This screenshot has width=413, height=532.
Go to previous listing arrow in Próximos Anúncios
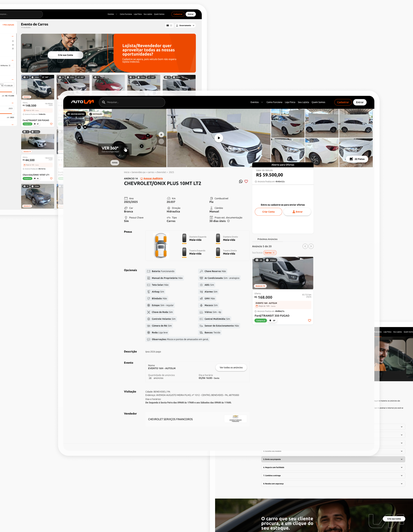coord(305,246)
